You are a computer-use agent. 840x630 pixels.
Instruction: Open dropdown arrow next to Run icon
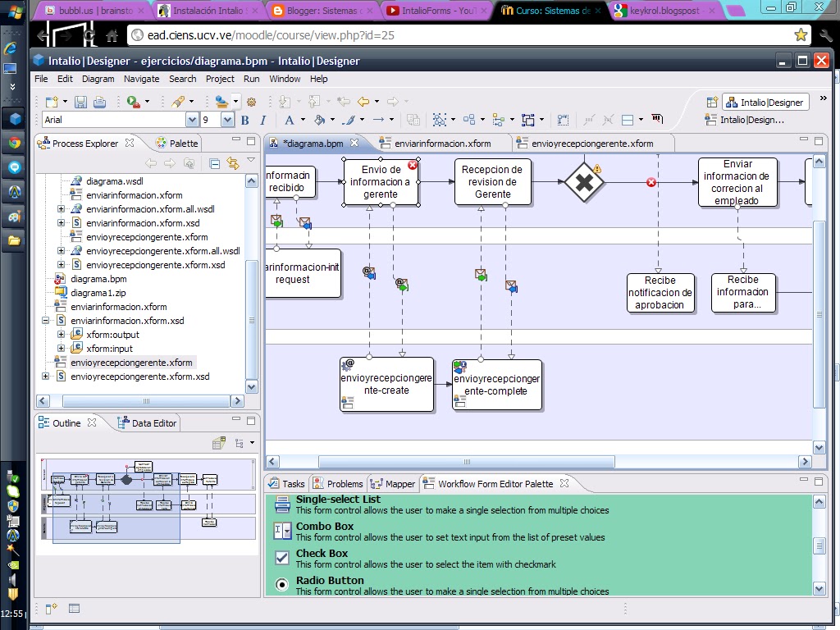pyautogui.click(x=147, y=101)
